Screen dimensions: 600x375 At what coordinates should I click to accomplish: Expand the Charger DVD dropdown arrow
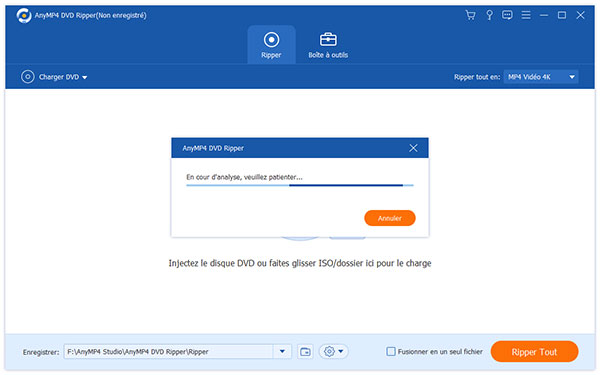(x=85, y=77)
